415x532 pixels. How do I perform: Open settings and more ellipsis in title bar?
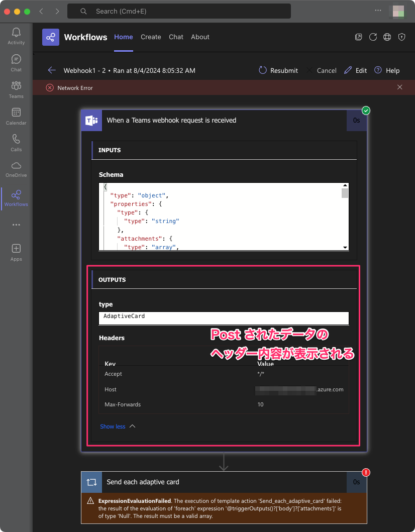click(378, 11)
